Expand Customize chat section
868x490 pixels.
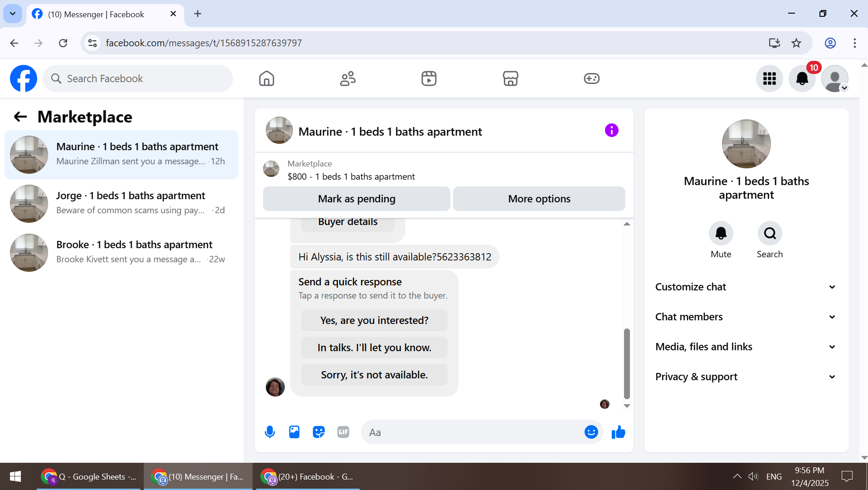pyautogui.click(x=746, y=287)
